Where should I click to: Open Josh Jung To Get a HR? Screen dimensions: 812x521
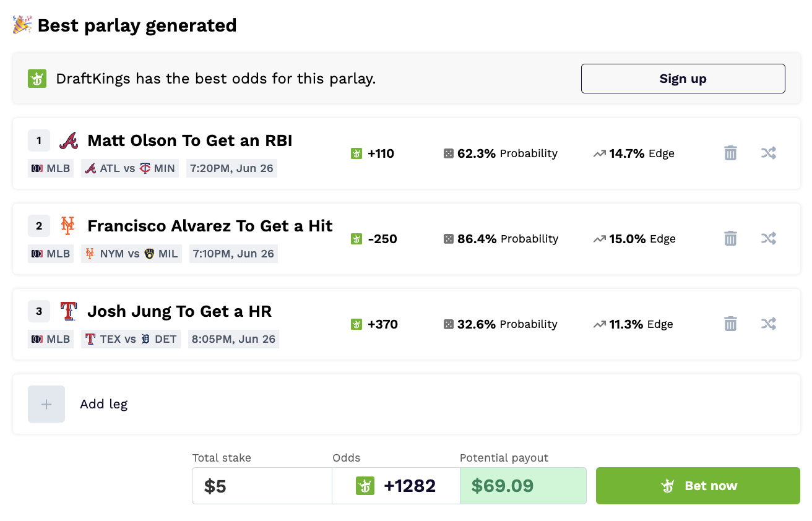[179, 311]
